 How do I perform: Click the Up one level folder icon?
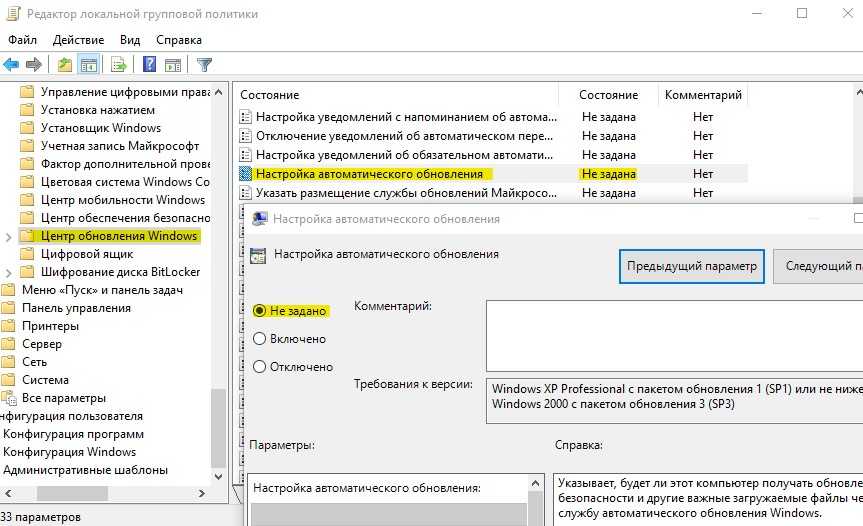pyautogui.click(x=64, y=65)
